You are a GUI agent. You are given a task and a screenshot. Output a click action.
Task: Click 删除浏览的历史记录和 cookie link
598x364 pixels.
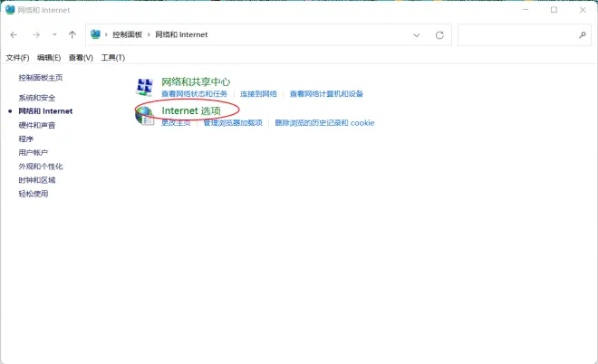pyautogui.click(x=324, y=123)
